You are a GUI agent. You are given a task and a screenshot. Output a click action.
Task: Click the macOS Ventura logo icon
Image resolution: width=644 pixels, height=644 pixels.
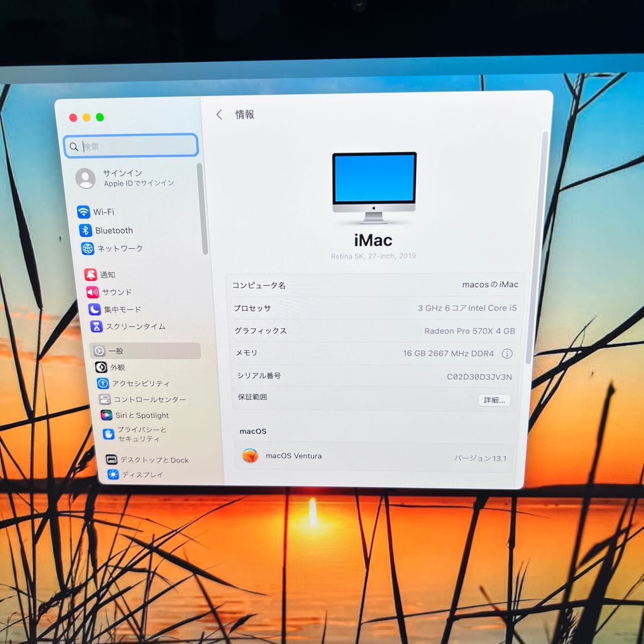click(250, 456)
